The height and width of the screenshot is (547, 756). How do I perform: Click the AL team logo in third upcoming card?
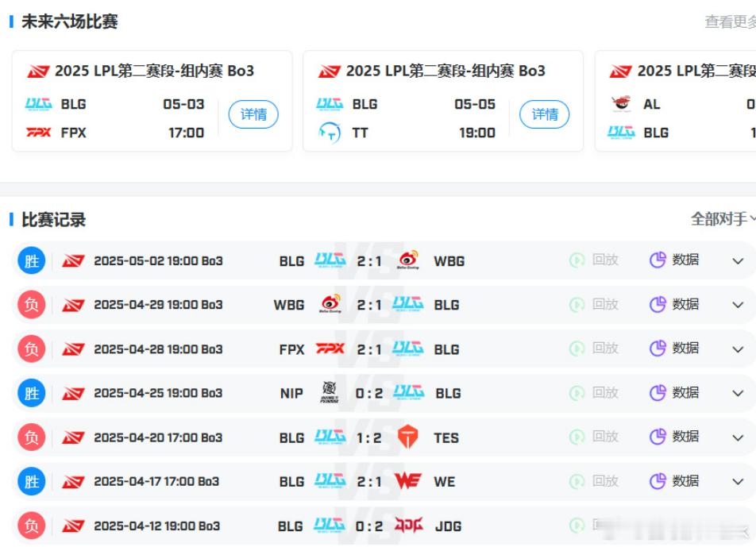pyautogui.click(x=621, y=103)
